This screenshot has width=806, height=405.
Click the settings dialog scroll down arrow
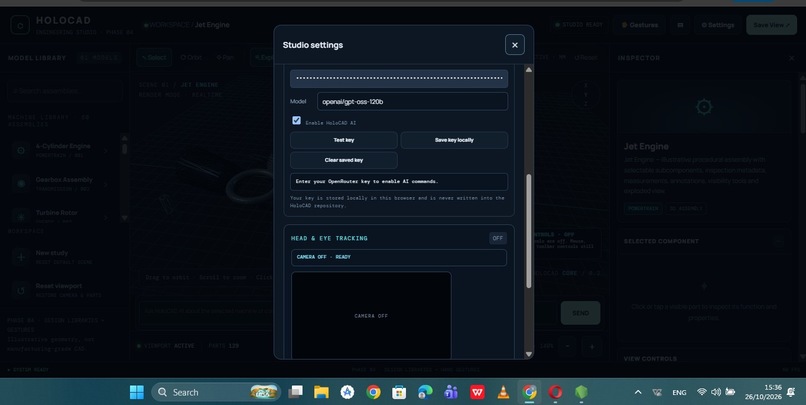528,354
